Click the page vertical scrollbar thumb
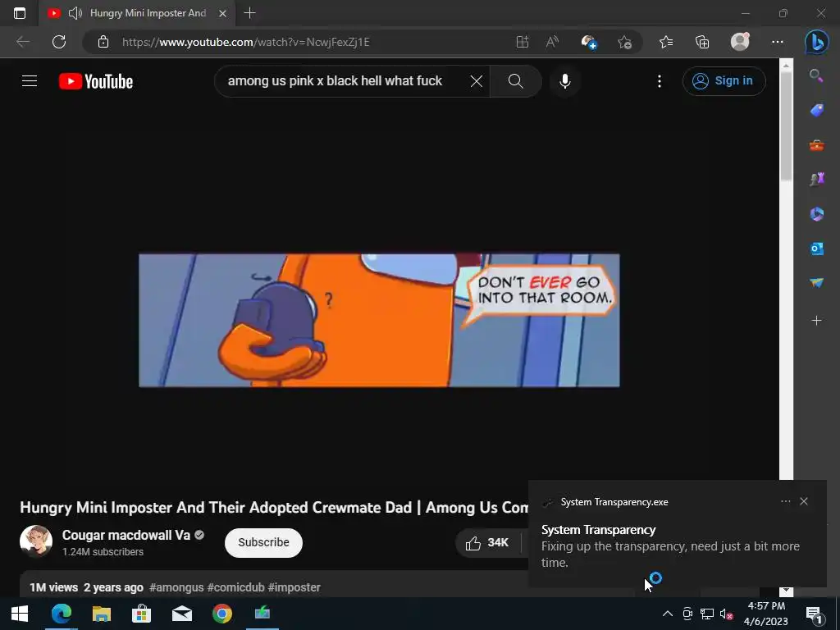 click(786, 126)
